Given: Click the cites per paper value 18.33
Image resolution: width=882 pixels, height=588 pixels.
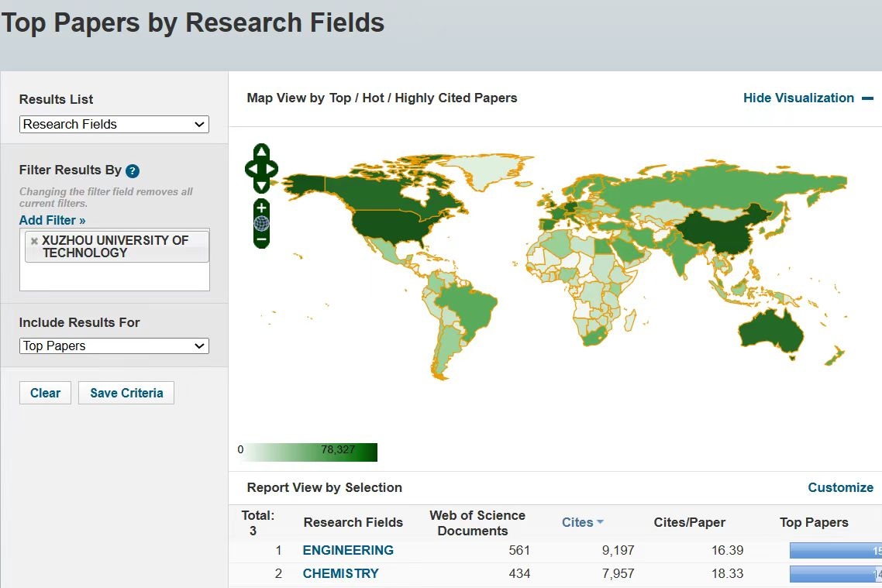Looking at the screenshot, I should [727, 573].
